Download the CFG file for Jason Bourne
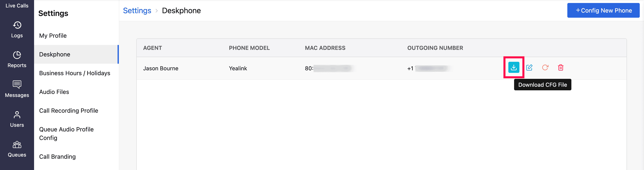This screenshot has width=644, height=170. 513,68
